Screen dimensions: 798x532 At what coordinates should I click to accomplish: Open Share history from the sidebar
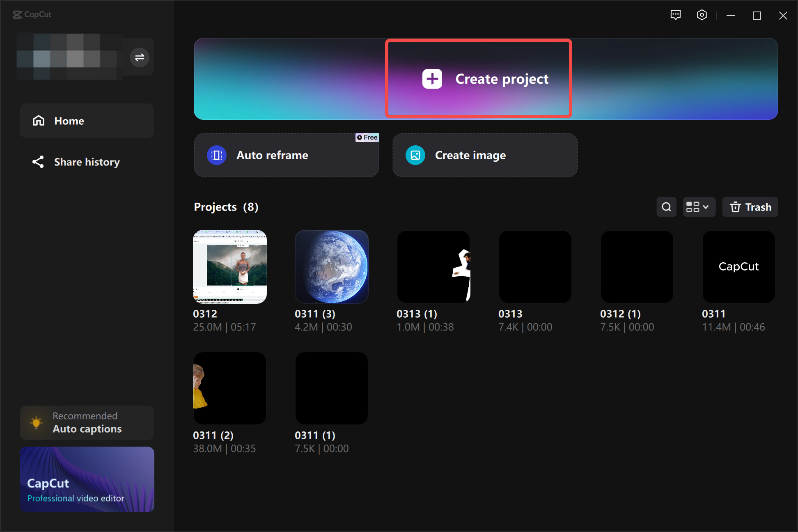click(x=87, y=162)
